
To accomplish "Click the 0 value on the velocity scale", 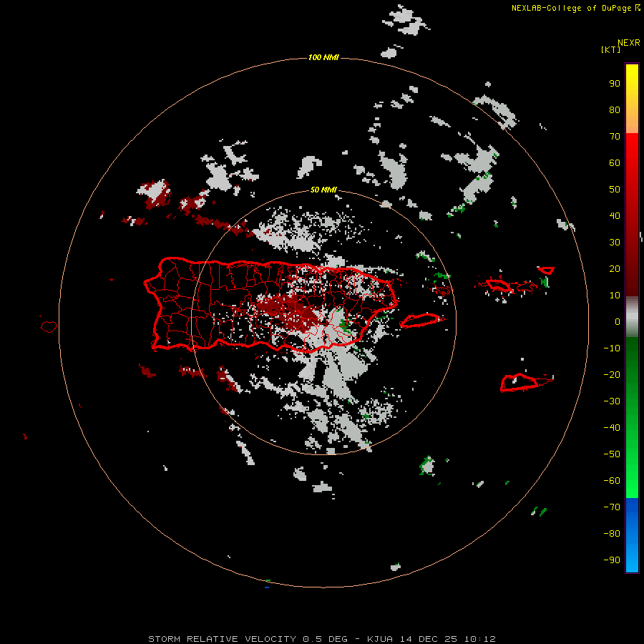I will [x=618, y=322].
